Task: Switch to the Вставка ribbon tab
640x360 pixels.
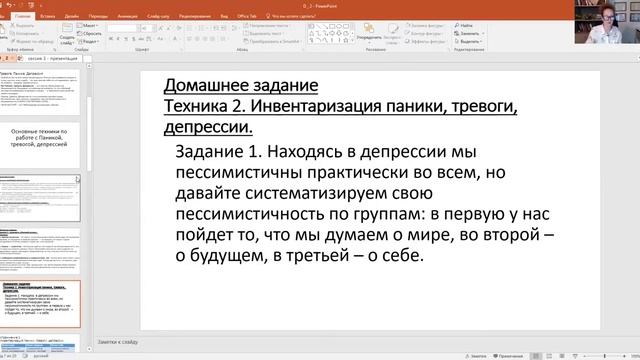Action: click(x=48, y=16)
